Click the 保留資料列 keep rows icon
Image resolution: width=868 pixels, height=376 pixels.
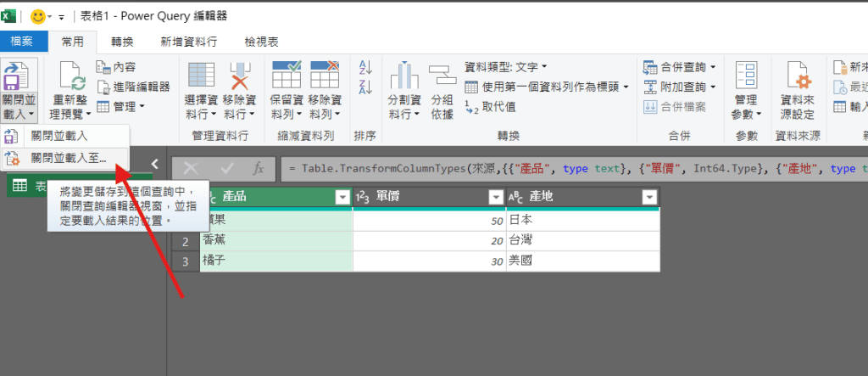286,78
